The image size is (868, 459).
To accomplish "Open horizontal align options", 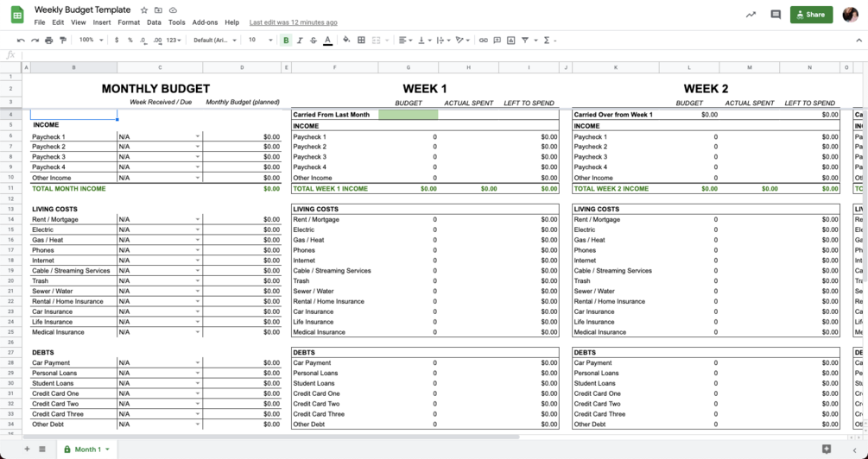I will pos(405,41).
